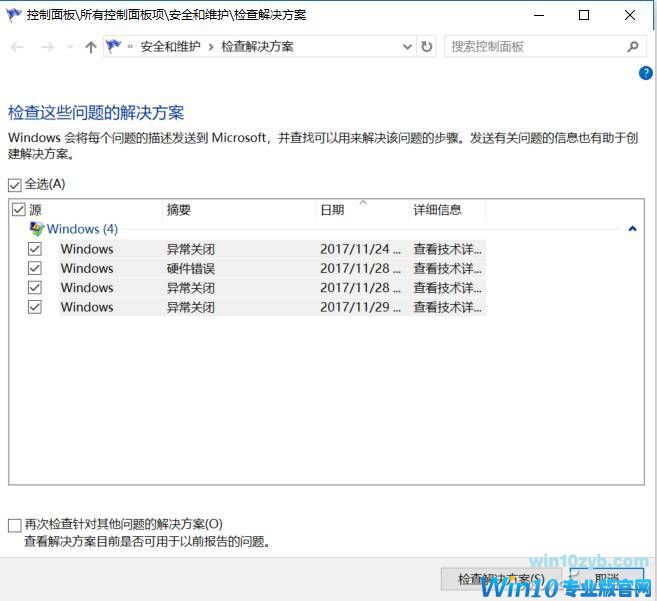Click the Windows group shield icon
This screenshot has width=657, height=601.
[x=37, y=229]
